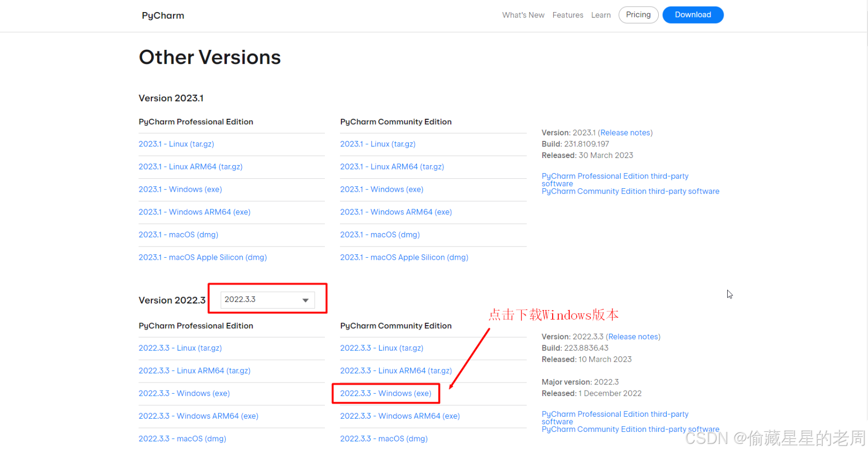The height and width of the screenshot is (453, 868).
Task: Select the 'Other Versions' page heading
Action: [x=210, y=57]
